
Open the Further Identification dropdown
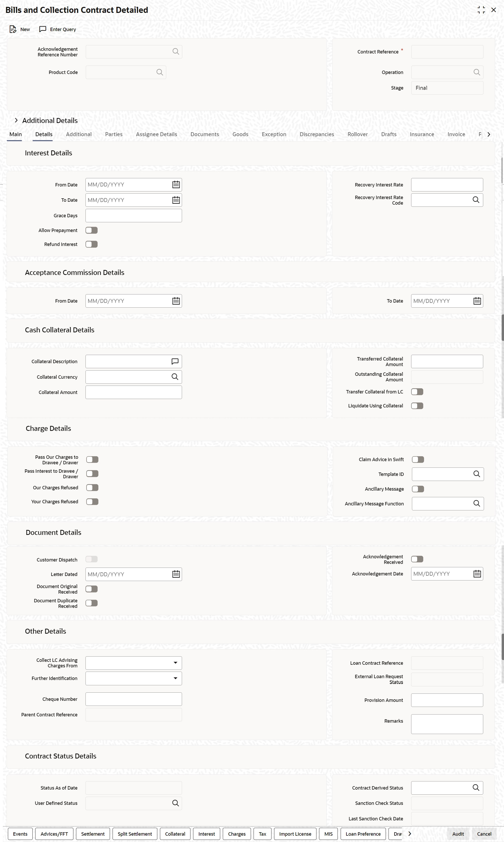(x=175, y=678)
